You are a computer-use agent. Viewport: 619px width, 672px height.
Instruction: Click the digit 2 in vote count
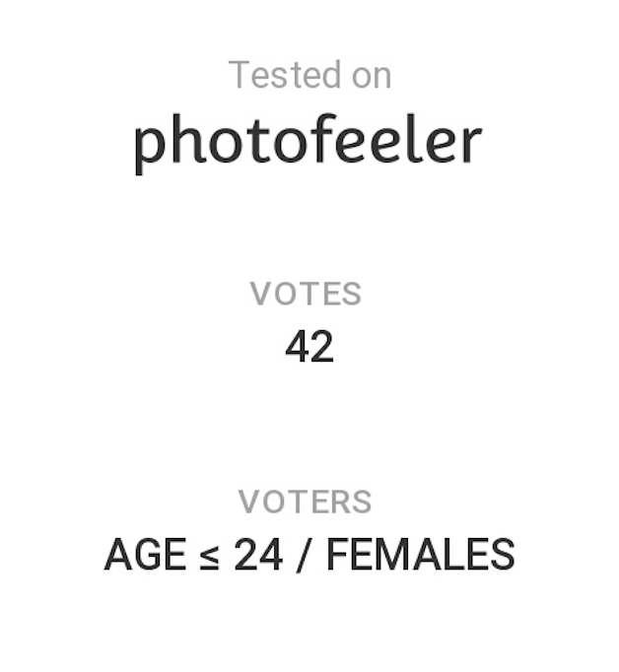[x=322, y=346]
